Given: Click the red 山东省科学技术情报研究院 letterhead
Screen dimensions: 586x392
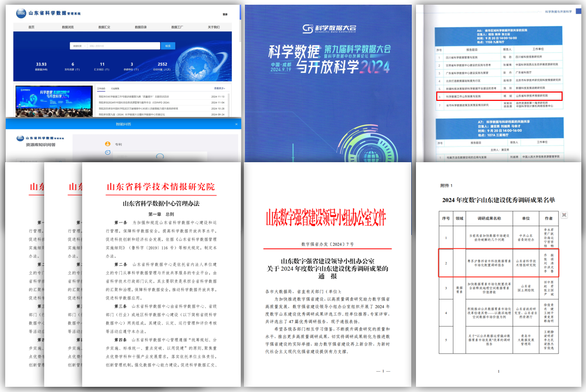Looking at the screenshot, I should 161,187.
